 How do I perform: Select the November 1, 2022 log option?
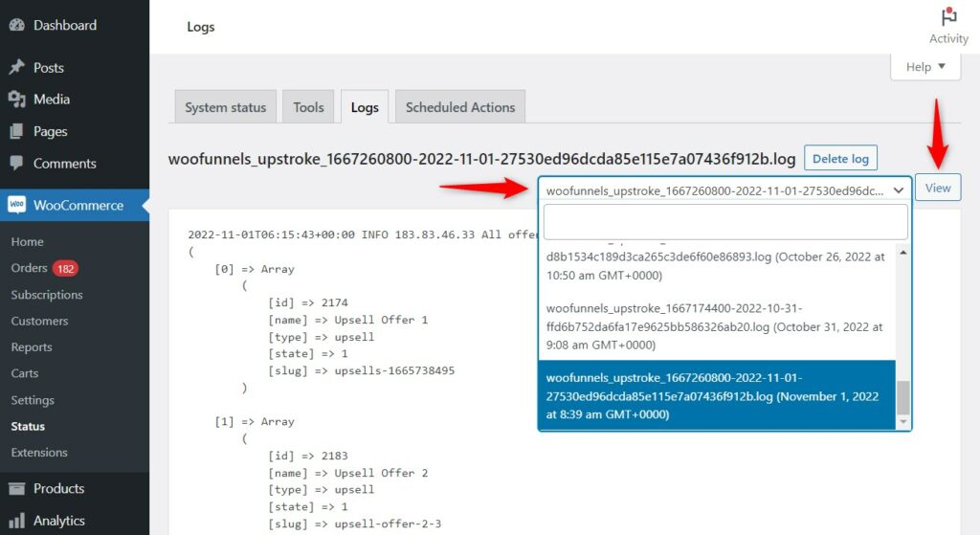(x=717, y=395)
